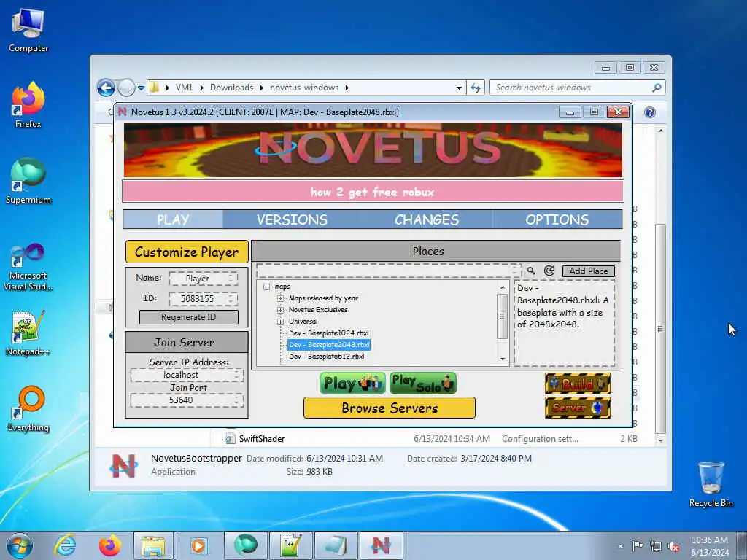Screen dimensions: 747x560
Task: Click the search magnifier in Places
Action: pyautogui.click(x=531, y=271)
